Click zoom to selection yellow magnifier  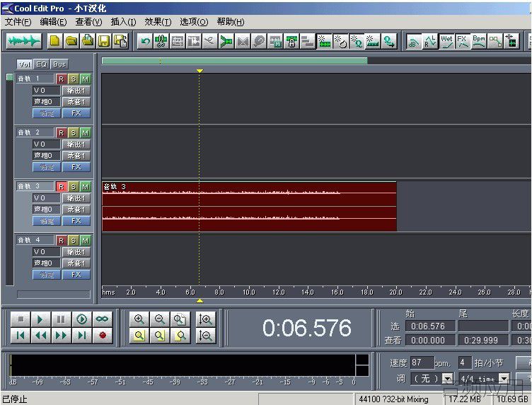click(x=139, y=336)
